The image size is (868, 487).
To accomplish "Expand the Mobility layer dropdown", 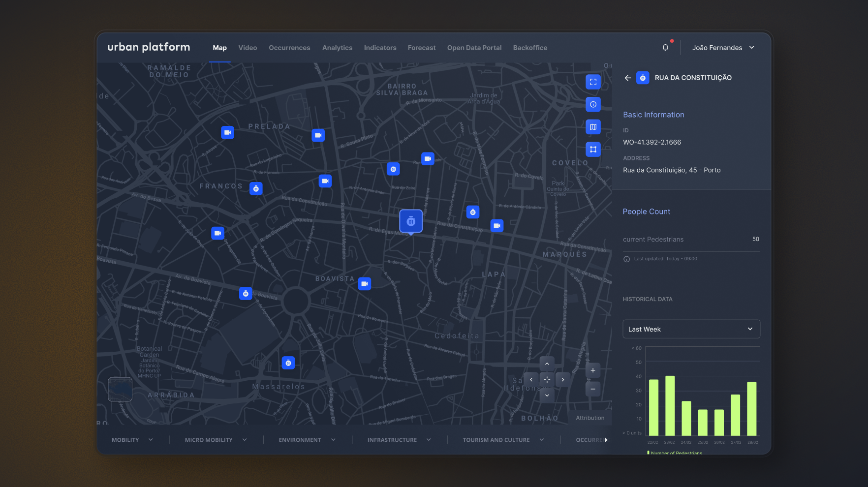I will (x=132, y=440).
